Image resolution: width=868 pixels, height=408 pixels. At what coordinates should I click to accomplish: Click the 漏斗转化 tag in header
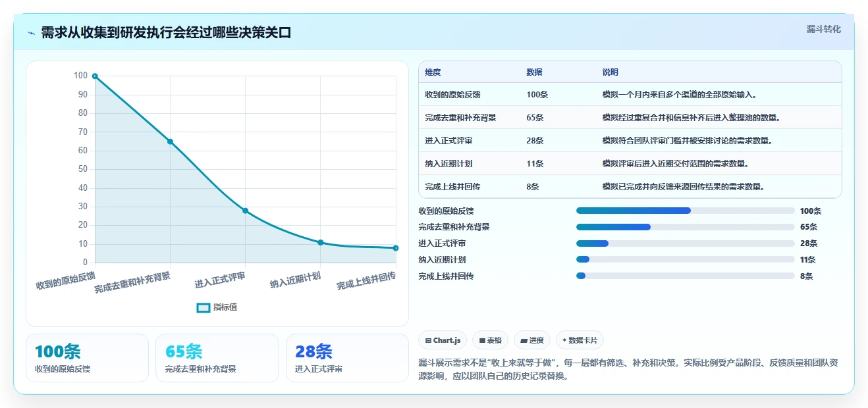coord(823,30)
